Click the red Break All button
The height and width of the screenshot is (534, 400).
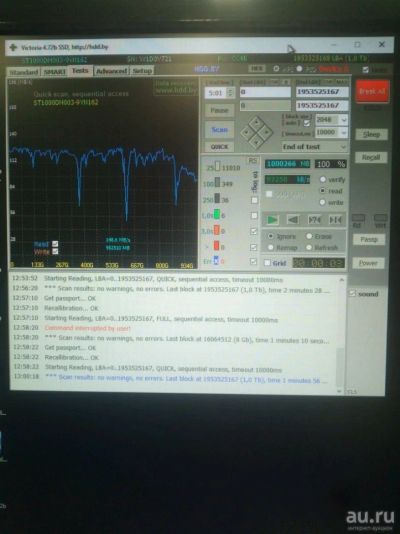point(372,91)
